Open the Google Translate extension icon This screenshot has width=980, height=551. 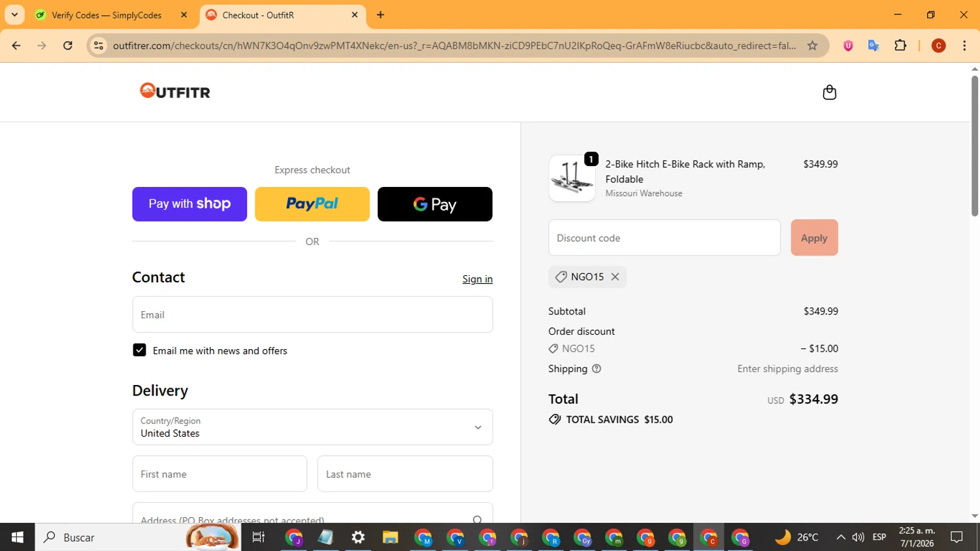[x=874, y=46]
